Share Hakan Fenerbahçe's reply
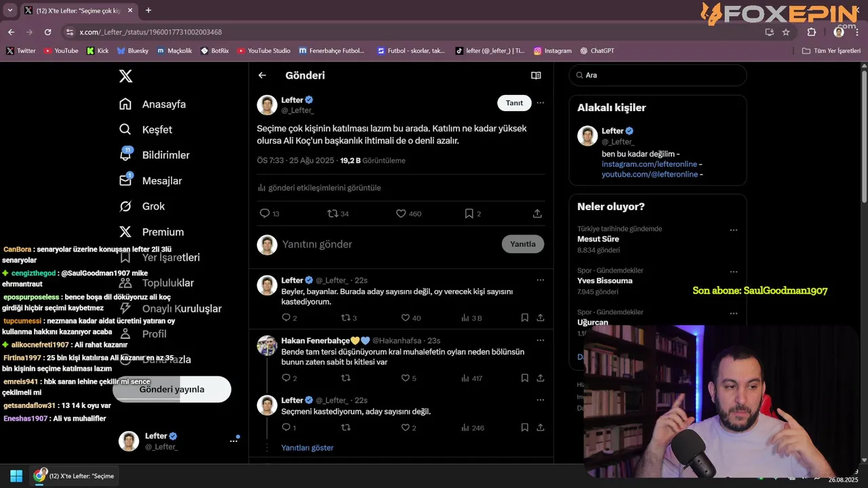The height and width of the screenshot is (488, 868). tap(540, 378)
